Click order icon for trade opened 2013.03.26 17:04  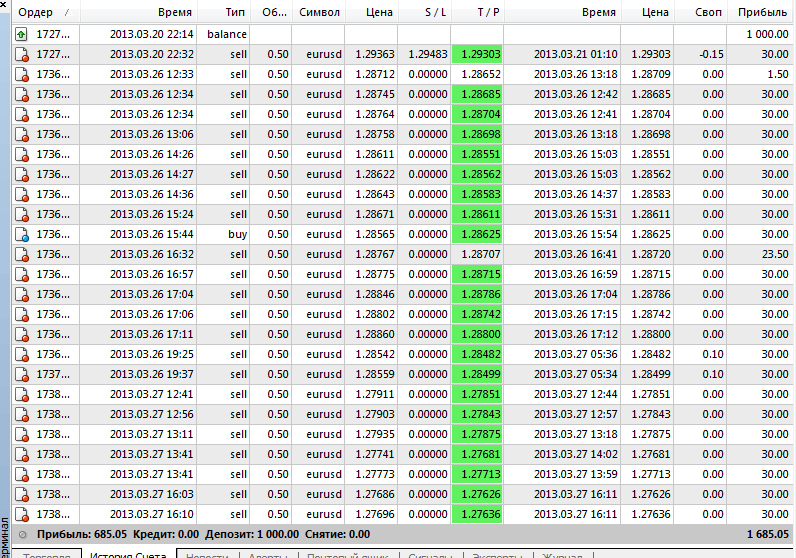22,294
